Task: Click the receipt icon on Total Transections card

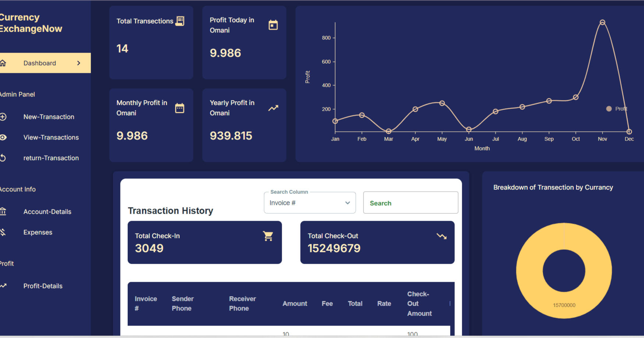Action: [x=179, y=21]
